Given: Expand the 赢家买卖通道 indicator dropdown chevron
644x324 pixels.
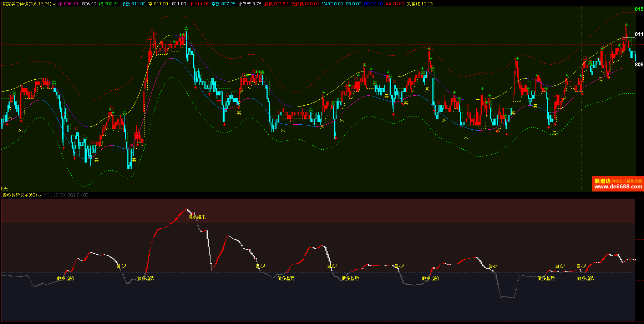Looking at the screenshot, I should (x=54, y=4).
